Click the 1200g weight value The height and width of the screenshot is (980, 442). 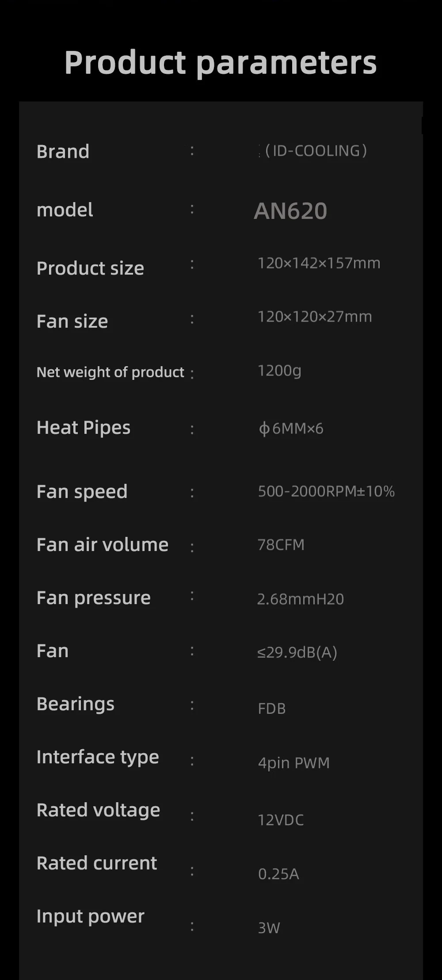(x=279, y=371)
